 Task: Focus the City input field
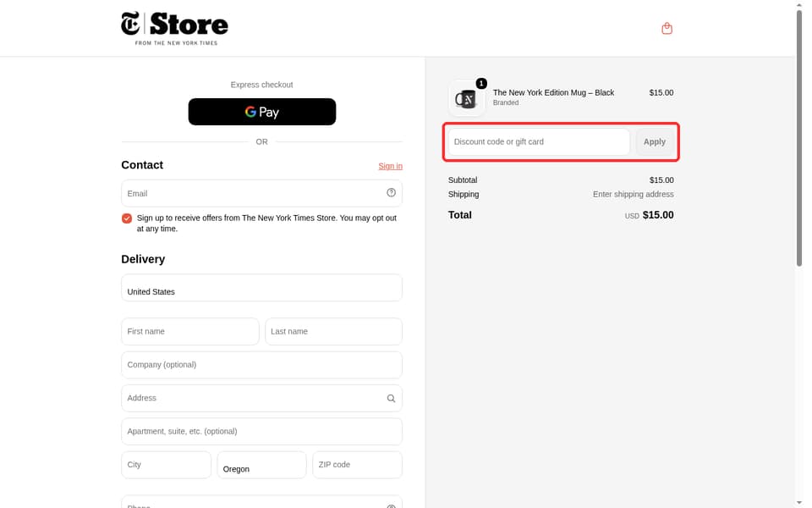pos(167,465)
